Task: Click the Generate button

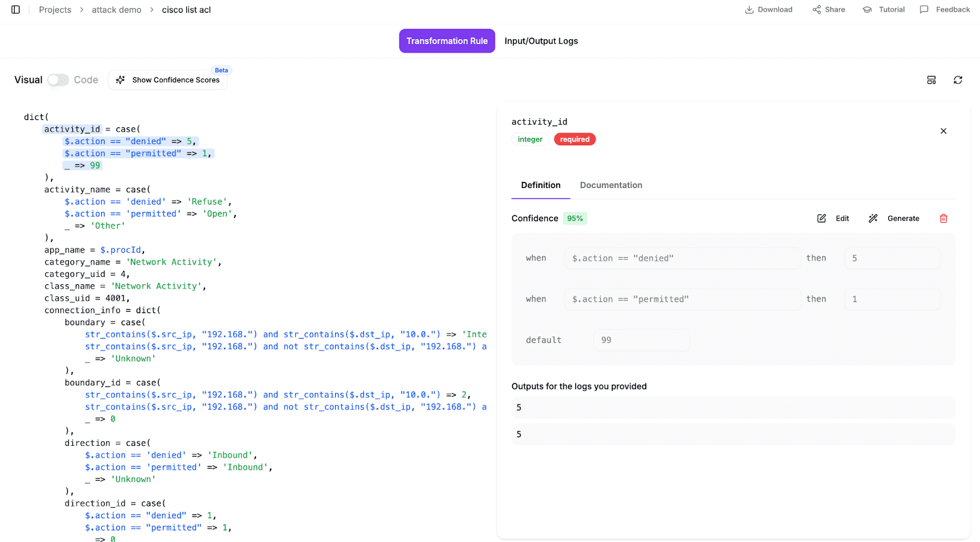Action: pos(894,219)
